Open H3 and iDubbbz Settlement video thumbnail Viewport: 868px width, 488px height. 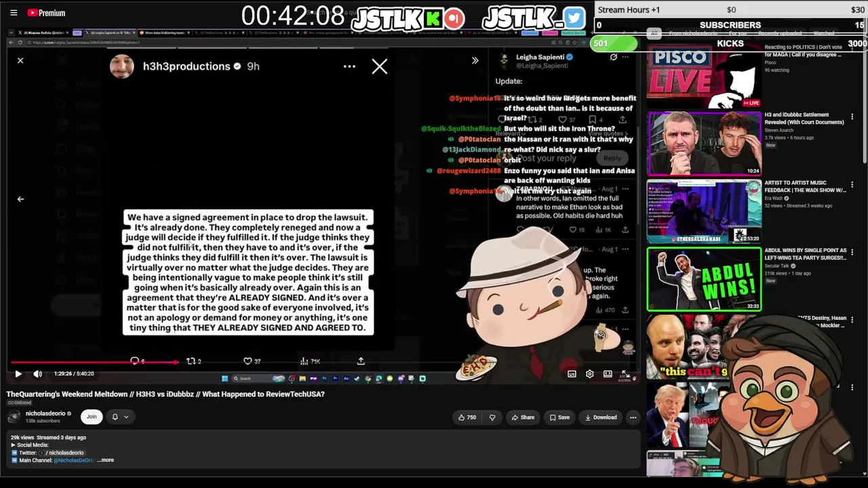point(704,144)
